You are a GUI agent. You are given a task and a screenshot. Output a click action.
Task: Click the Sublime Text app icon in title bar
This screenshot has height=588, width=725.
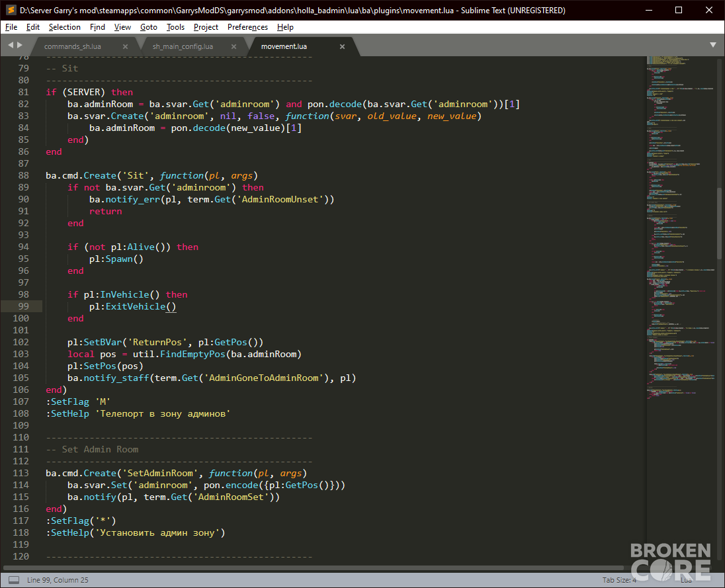click(11, 10)
